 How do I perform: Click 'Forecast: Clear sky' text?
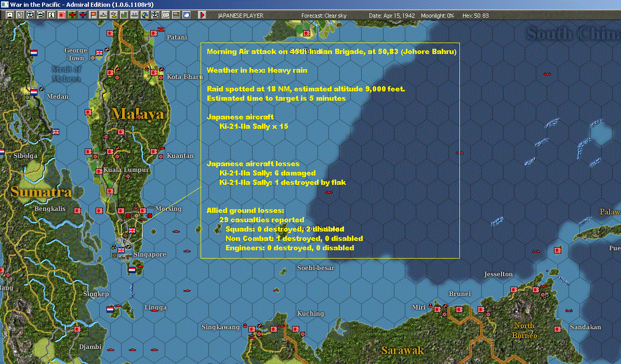324,16
